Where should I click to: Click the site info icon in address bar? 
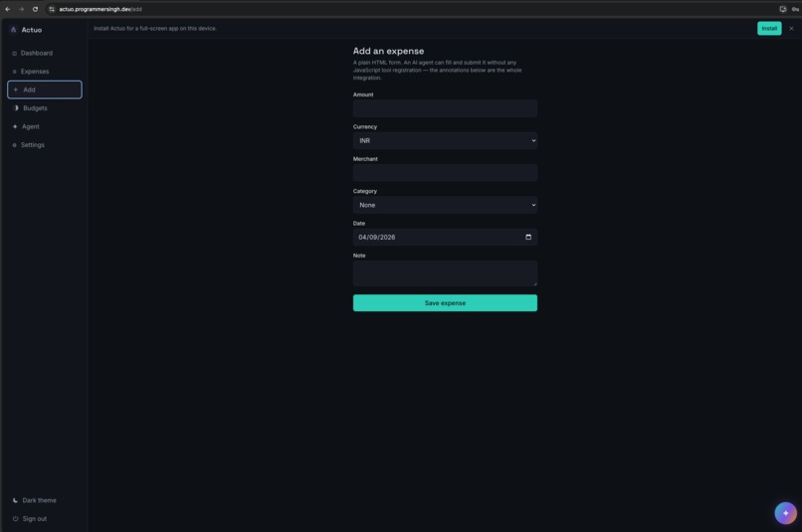point(52,9)
